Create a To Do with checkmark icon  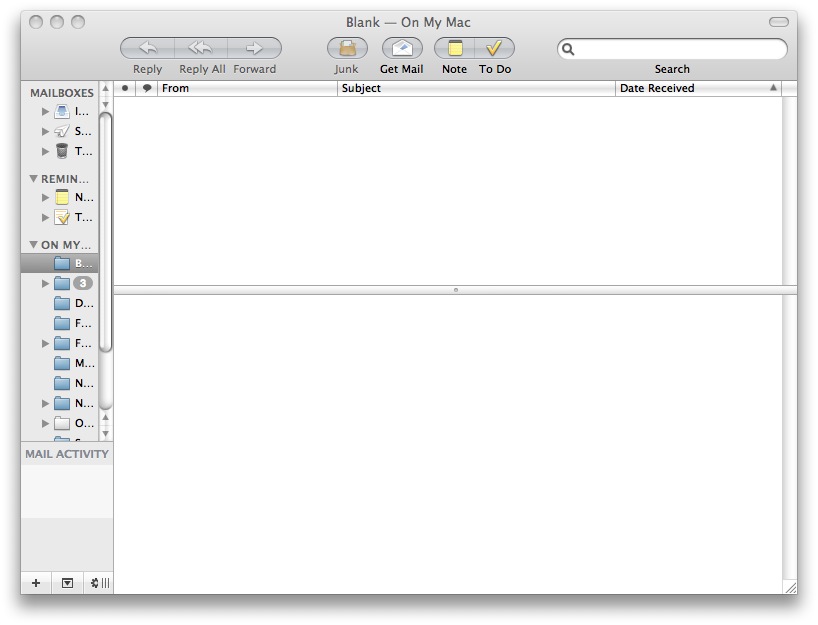[494, 48]
